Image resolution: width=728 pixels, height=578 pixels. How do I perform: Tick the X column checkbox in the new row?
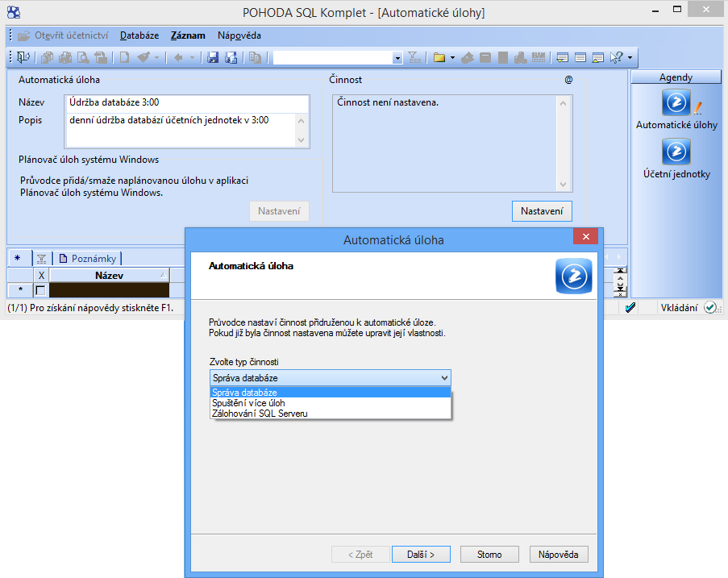click(40, 291)
